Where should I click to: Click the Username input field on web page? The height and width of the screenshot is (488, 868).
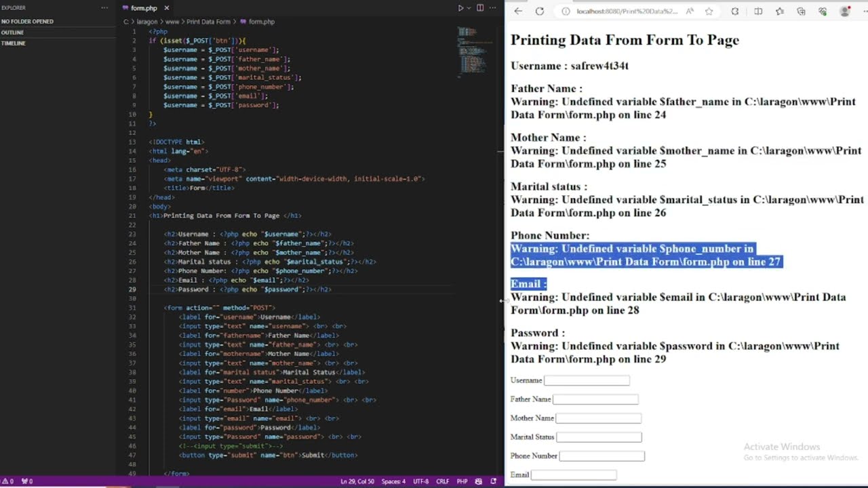tap(587, 380)
